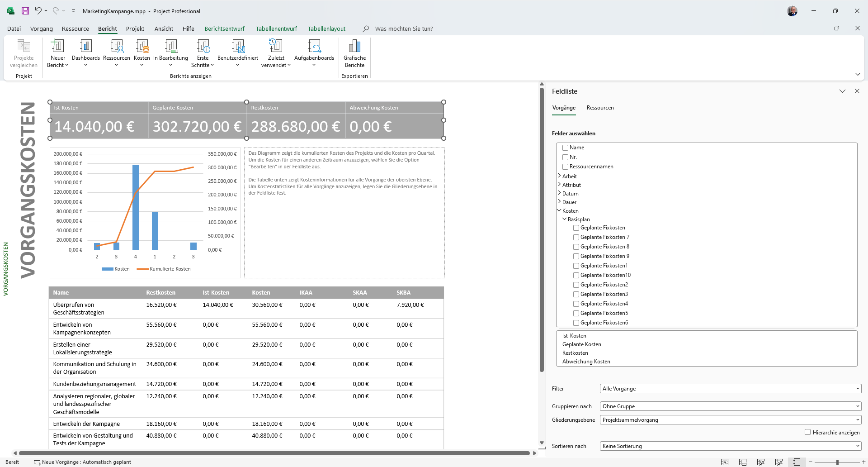Viewport: 868px width, 467px height.
Task: Close the Feldliste pane with X
Action: pos(857,91)
